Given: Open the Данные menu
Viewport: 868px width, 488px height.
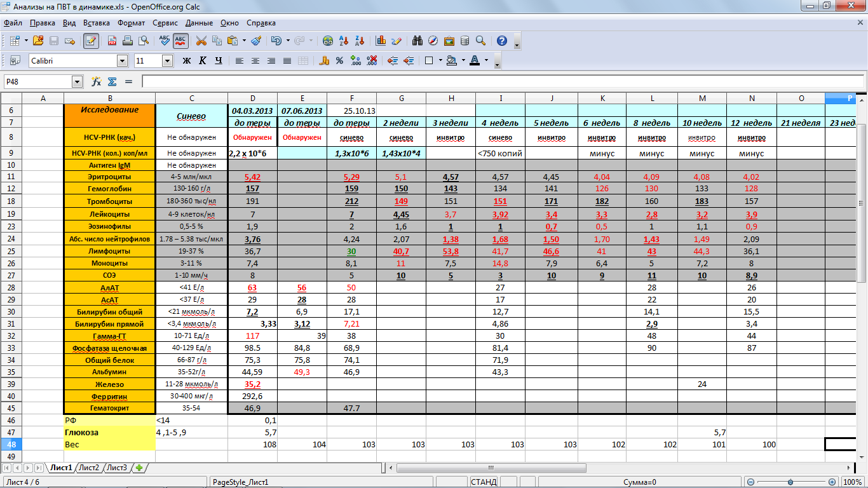Looking at the screenshot, I should pos(199,23).
